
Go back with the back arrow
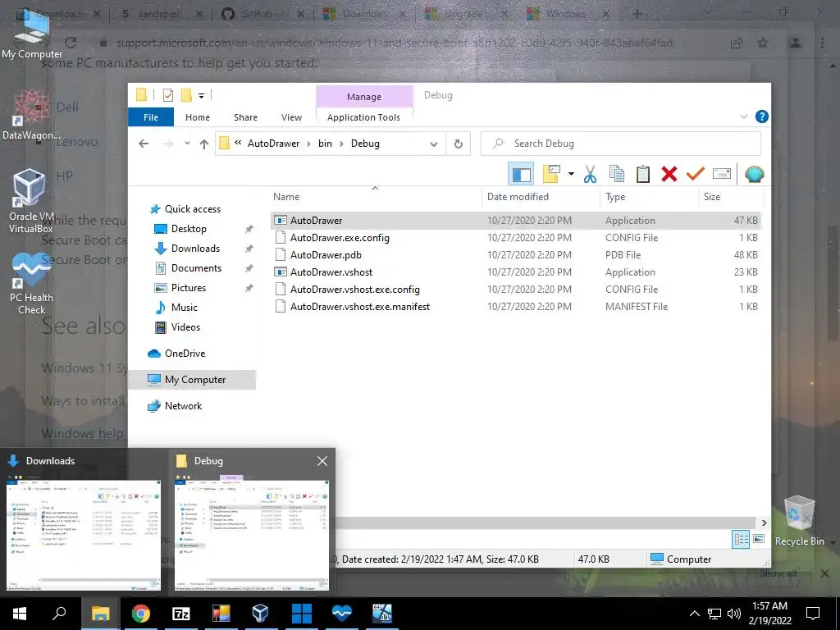(144, 144)
